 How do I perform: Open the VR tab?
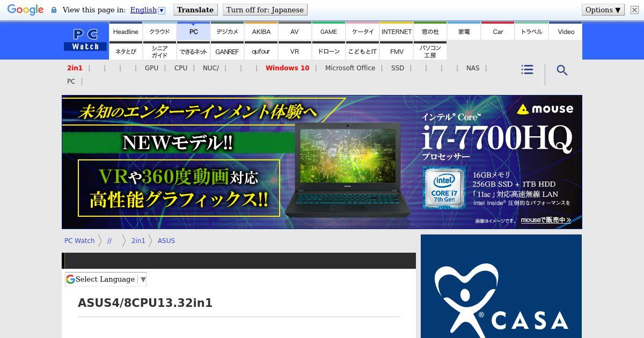tap(295, 51)
